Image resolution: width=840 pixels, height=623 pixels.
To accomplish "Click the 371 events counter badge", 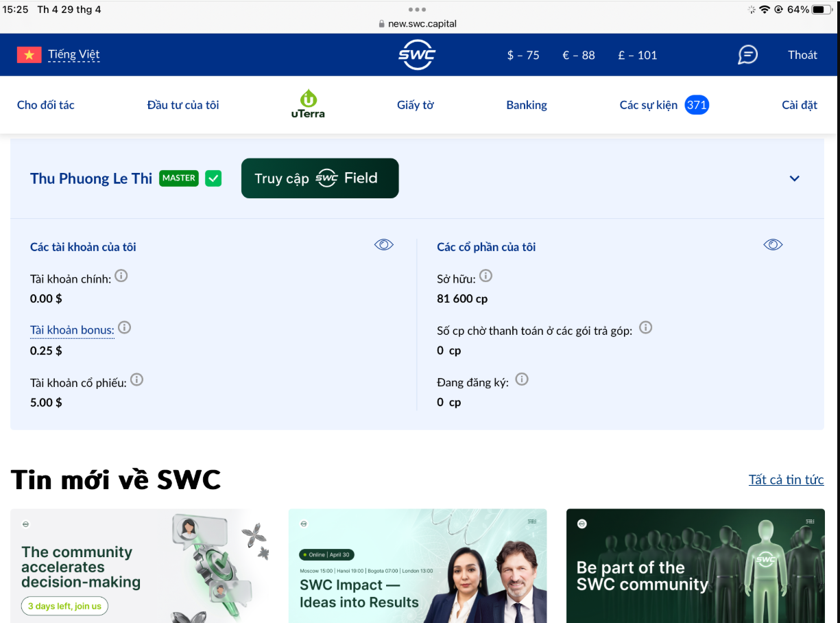I will point(697,105).
